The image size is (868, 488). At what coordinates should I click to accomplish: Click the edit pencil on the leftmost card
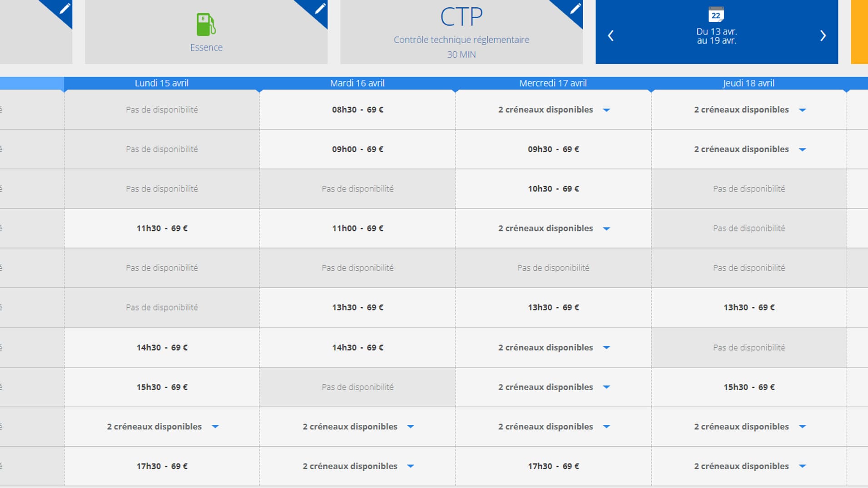coord(64,9)
